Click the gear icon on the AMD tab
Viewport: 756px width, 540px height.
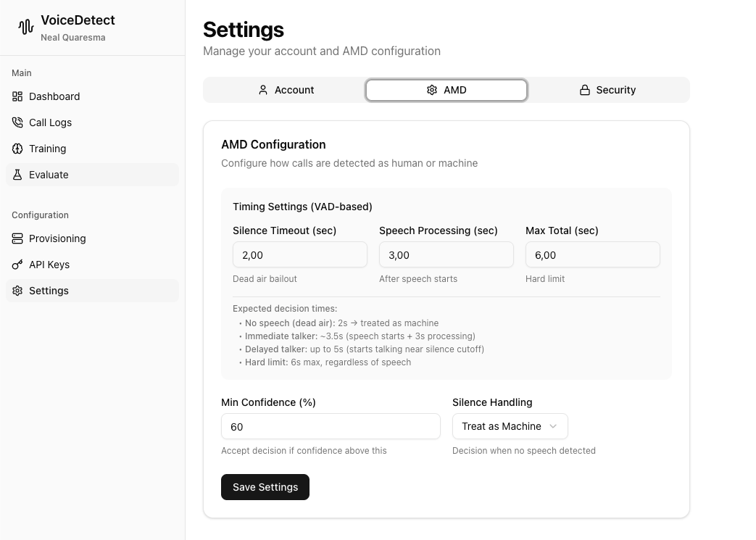click(433, 90)
